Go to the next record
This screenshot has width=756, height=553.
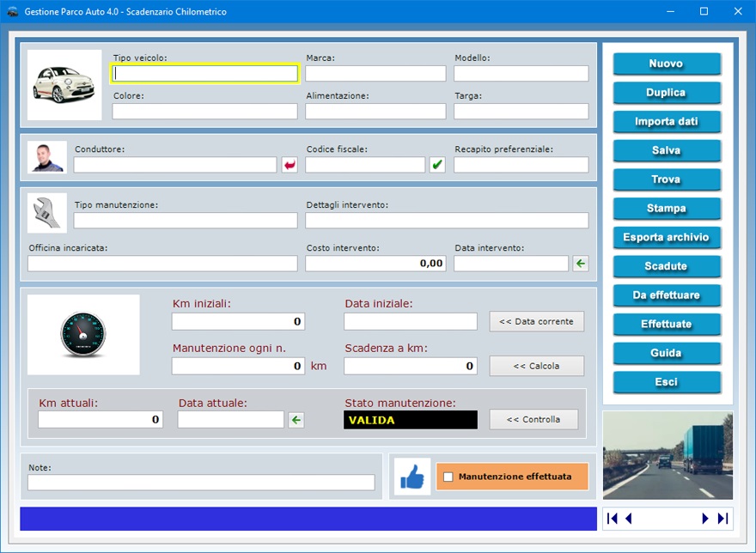[705, 519]
